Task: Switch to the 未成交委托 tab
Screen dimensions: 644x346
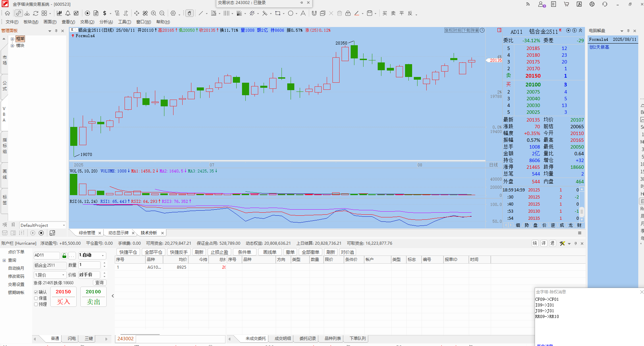Action: point(256,339)
